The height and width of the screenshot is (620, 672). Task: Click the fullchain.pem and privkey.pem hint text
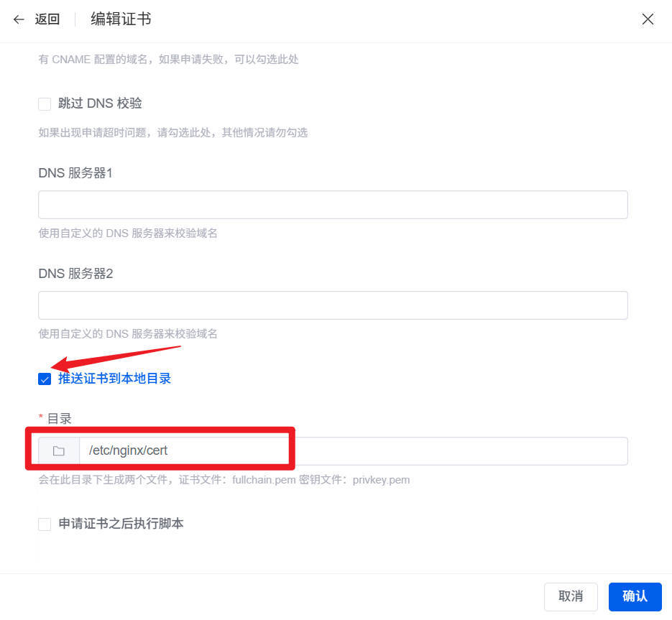coord(224,480)
